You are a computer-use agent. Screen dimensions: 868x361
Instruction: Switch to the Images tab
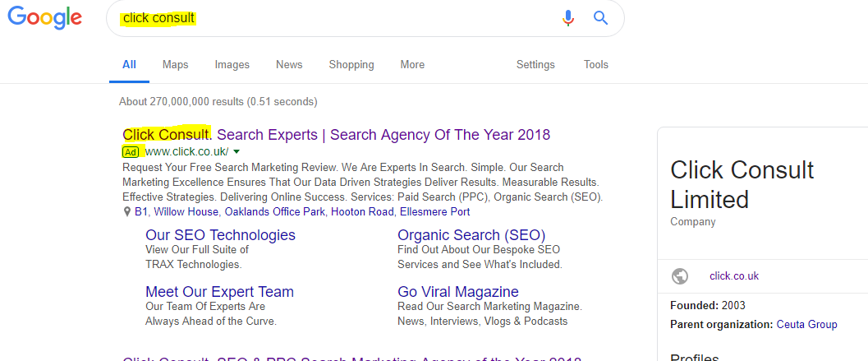[x=232, y=65]
